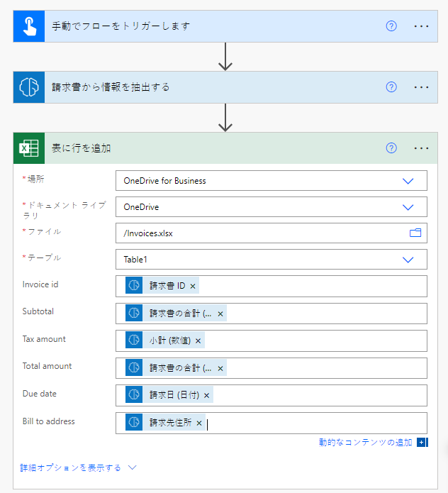Open help for 手動でフローをトリガーします step
448x493 pixels.
391,26
